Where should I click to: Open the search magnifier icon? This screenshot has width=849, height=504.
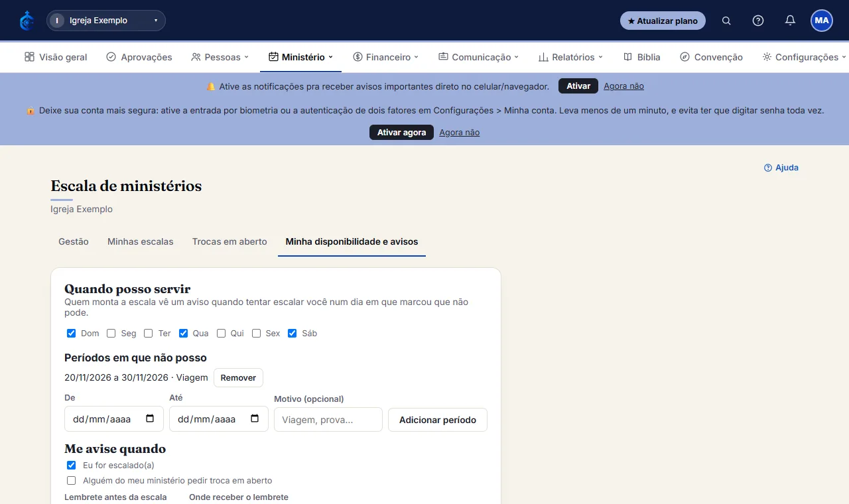tap(726, 21)
